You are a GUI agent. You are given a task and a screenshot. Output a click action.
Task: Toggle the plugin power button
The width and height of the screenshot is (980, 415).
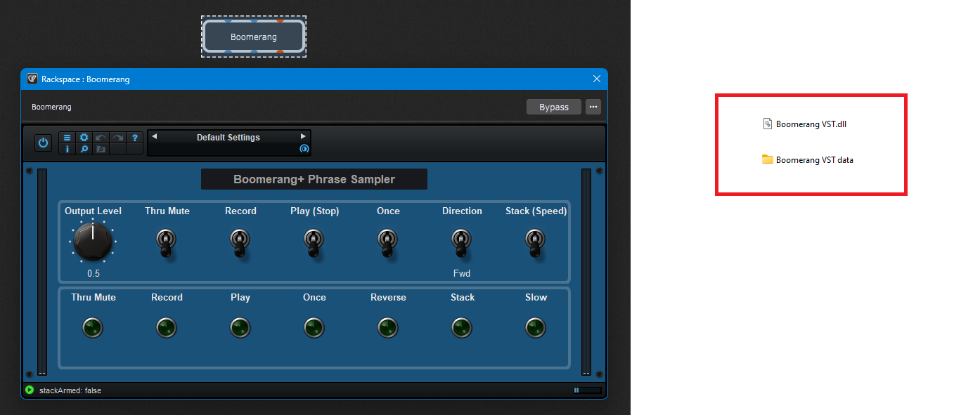pos(44,143)
